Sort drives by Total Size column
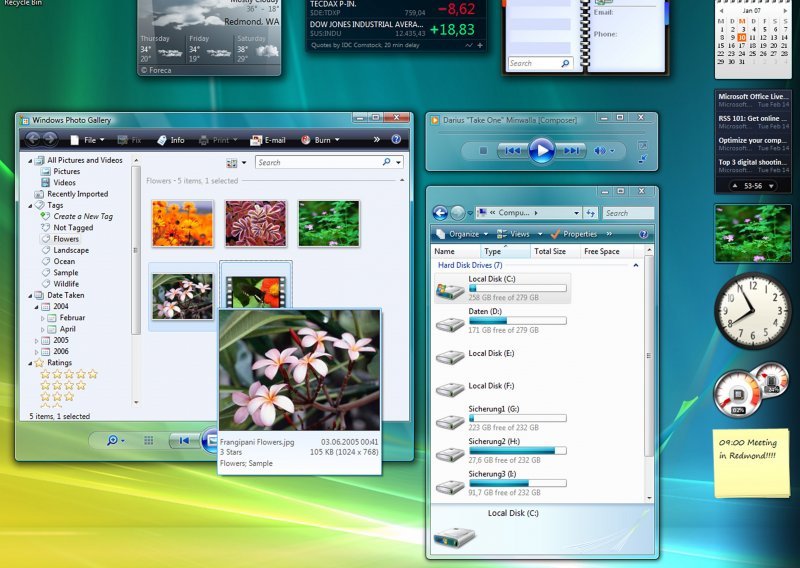This screenshot has height=568, width=800. tap(555, 251)
